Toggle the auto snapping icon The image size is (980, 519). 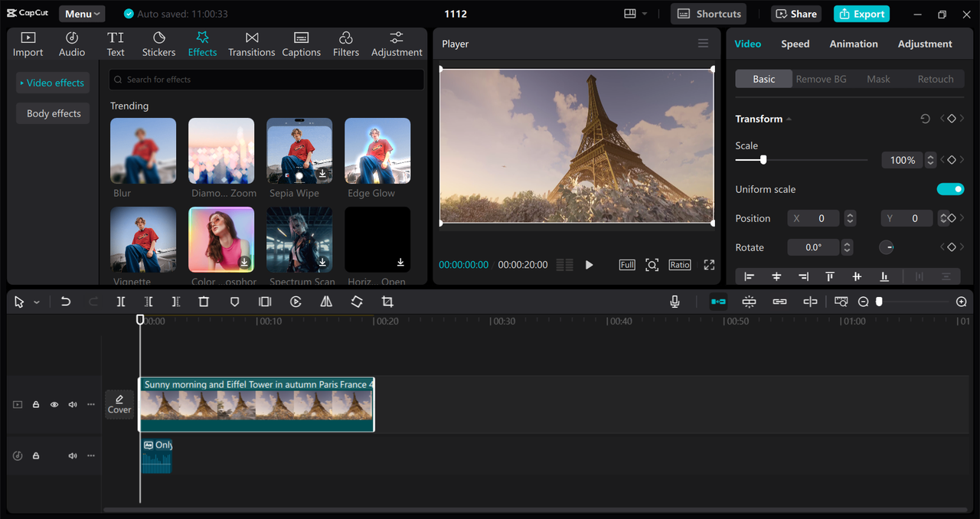click(749, 302)
